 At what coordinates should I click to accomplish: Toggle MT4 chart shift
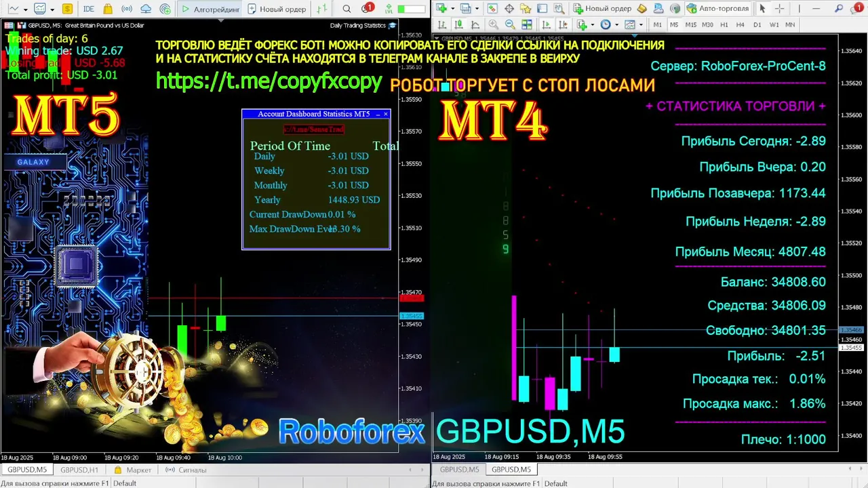[563, 24]
